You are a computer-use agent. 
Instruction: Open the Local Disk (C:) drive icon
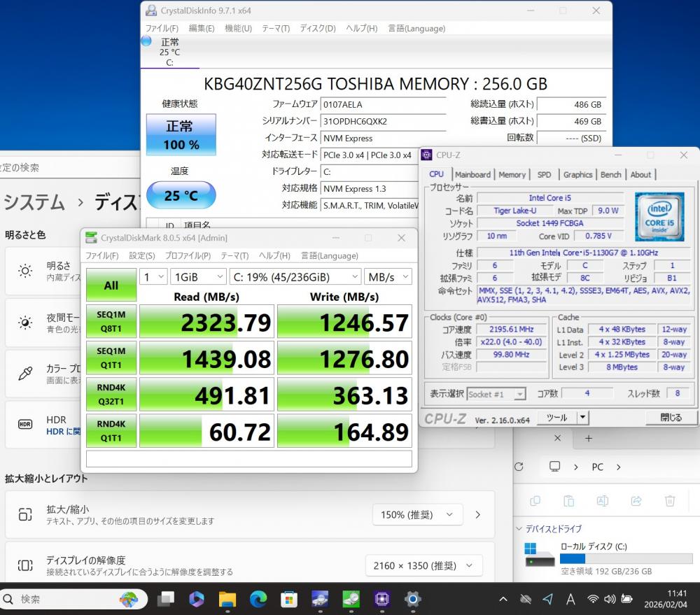point(540,555)
